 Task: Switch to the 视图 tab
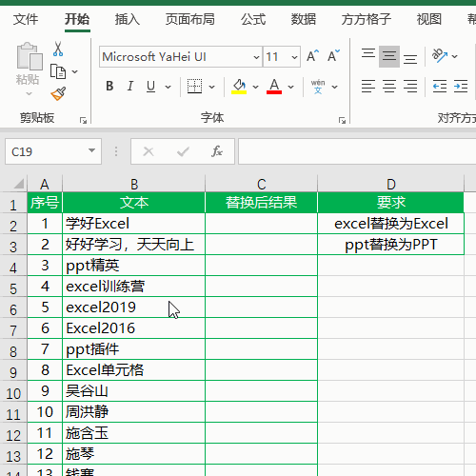429,19
